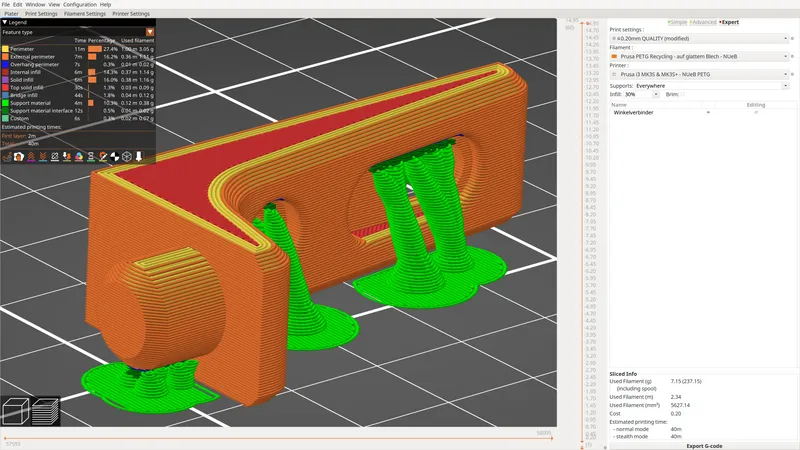
Task: Switch to 3D editor view cube icon
Action: point(17,409)
